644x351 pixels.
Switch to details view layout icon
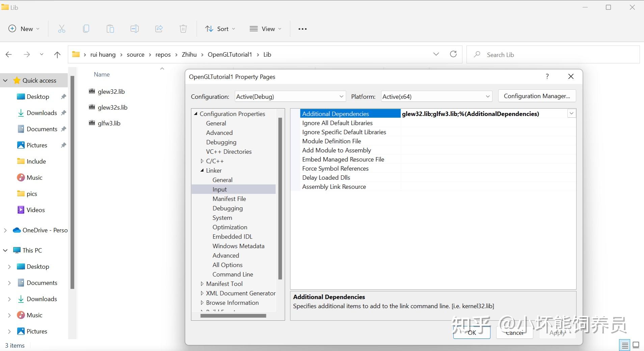625,345
